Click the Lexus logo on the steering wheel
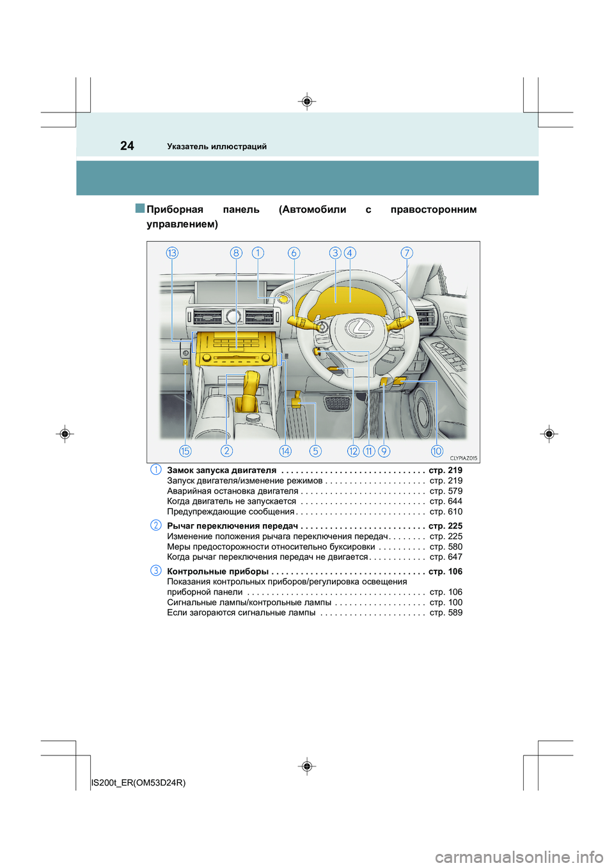 [359, 328]
